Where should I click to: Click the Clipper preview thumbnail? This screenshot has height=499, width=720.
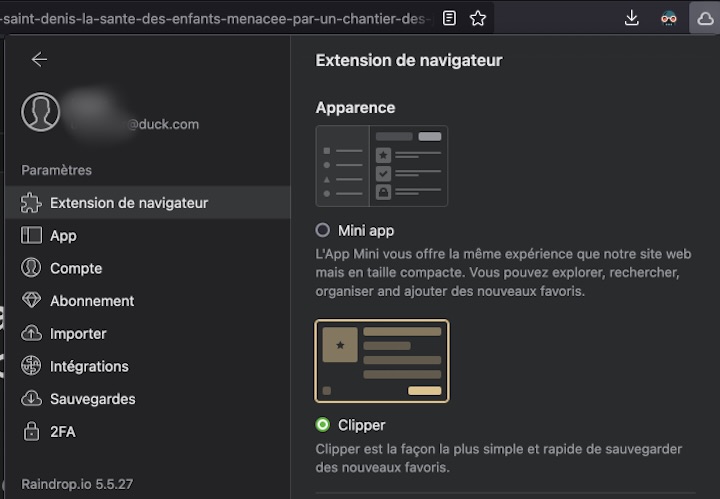[381, 361]
